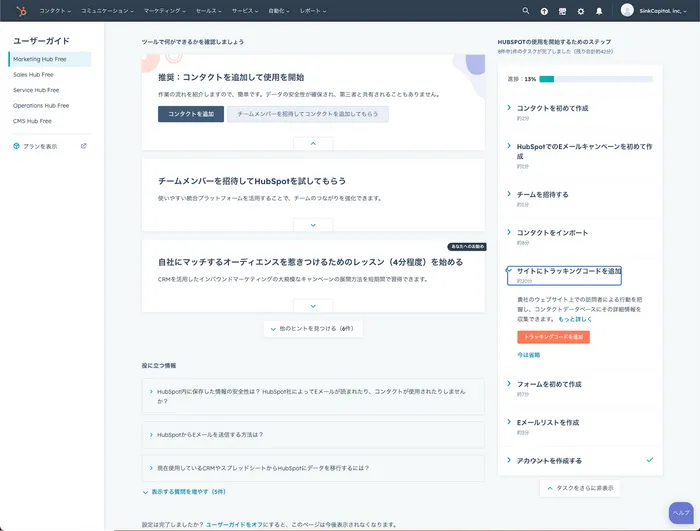The image size is (700, 531).
Task: Click the コンタクトを追加 button
Action: pyautogui.click(x=191, y=114)
